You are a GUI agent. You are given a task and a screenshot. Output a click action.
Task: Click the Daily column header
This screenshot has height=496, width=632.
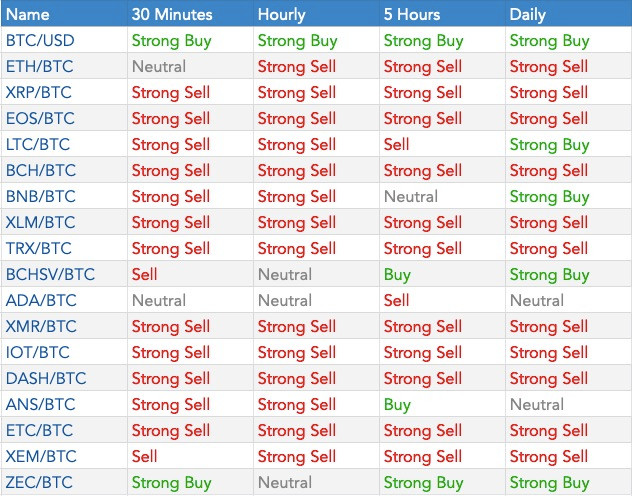[x=528, y=15]
